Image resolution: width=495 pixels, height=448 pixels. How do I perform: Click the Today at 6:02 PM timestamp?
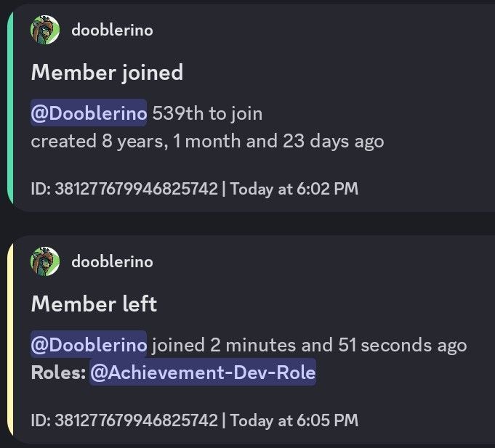click(x=294, y=189)
